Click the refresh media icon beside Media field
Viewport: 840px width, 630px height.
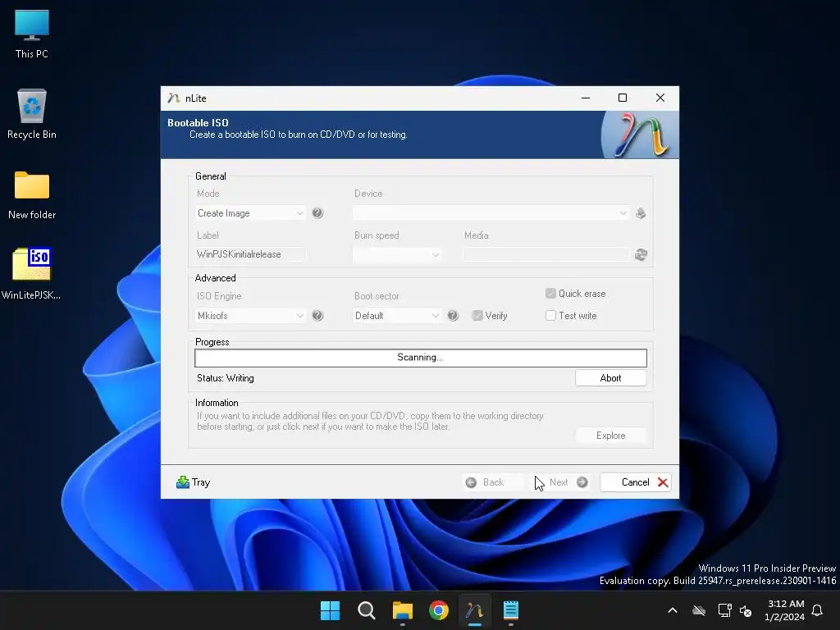pos(641,254)
